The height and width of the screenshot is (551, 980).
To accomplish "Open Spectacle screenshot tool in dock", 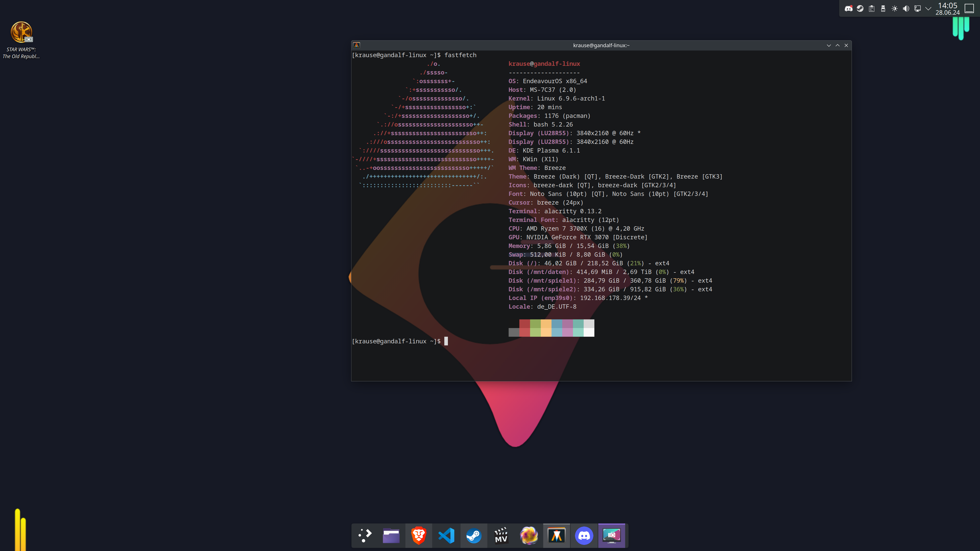I will click(611, 535).
